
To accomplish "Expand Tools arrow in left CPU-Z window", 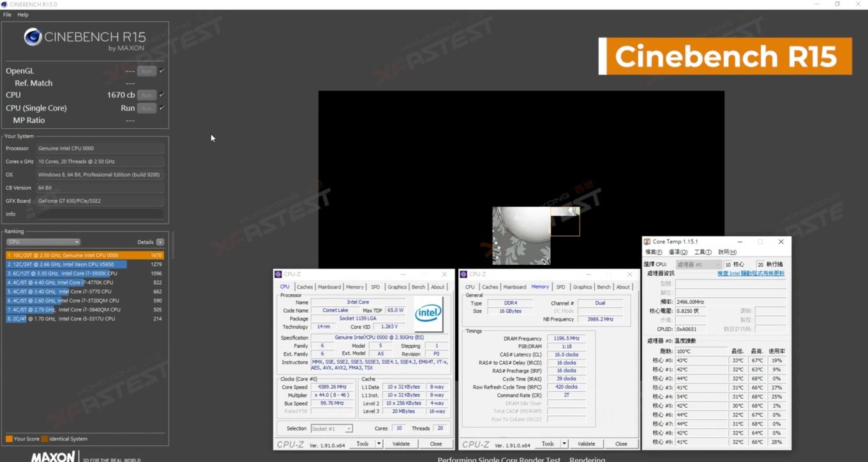I will [378, 443].
